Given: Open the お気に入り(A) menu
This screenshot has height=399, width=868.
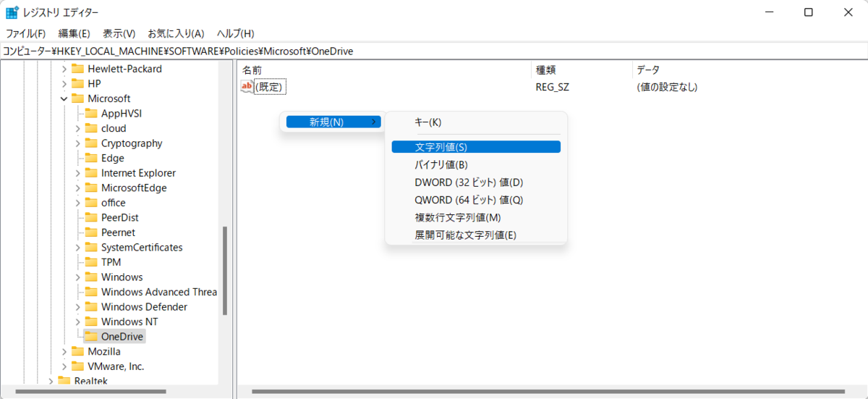Looking at the screenshot, I should click(176, 33).
